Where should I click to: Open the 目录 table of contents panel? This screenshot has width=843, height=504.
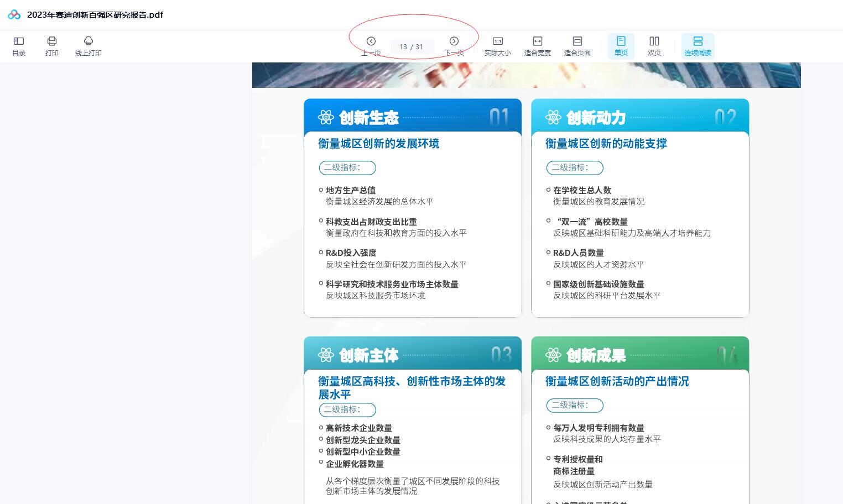click(x=19, y=46)
